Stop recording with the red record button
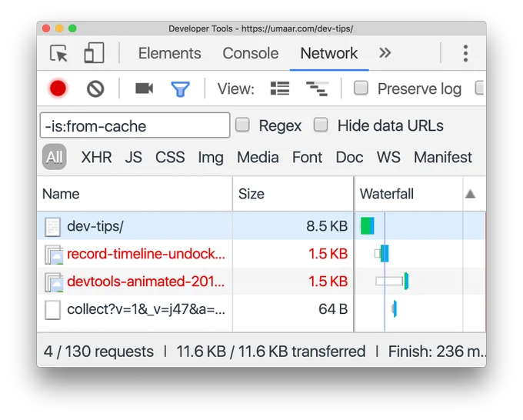 [x=58, y=88]
